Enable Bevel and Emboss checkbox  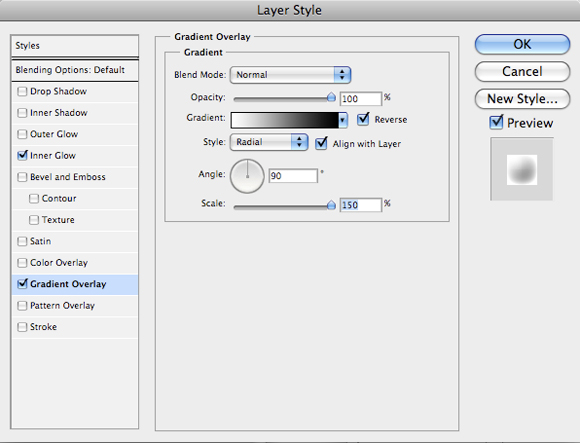pos(22,177)
